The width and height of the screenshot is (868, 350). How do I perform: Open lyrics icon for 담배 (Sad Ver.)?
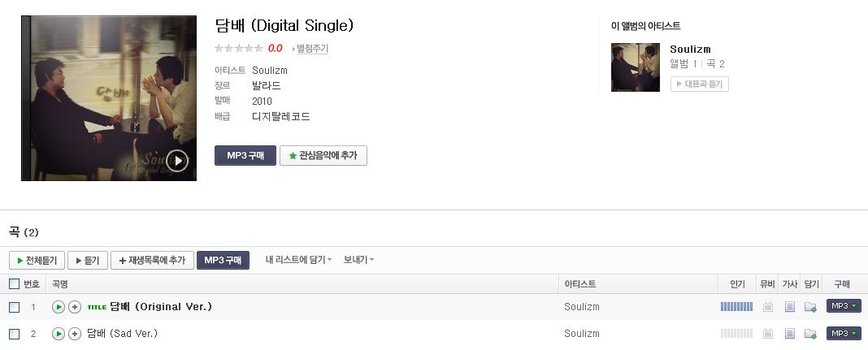pyautogui.click(x=790, y=334)
